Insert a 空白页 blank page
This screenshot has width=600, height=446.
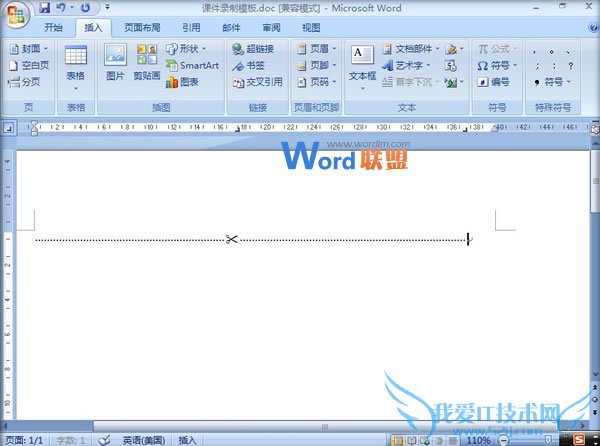29,65
